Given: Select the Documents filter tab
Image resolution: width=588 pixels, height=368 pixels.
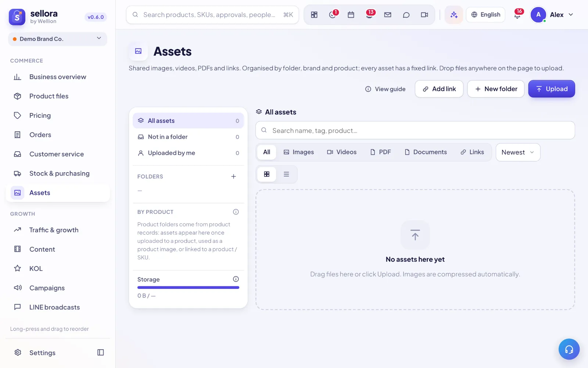Looking at the screenshot, I should tap(426, 152).
